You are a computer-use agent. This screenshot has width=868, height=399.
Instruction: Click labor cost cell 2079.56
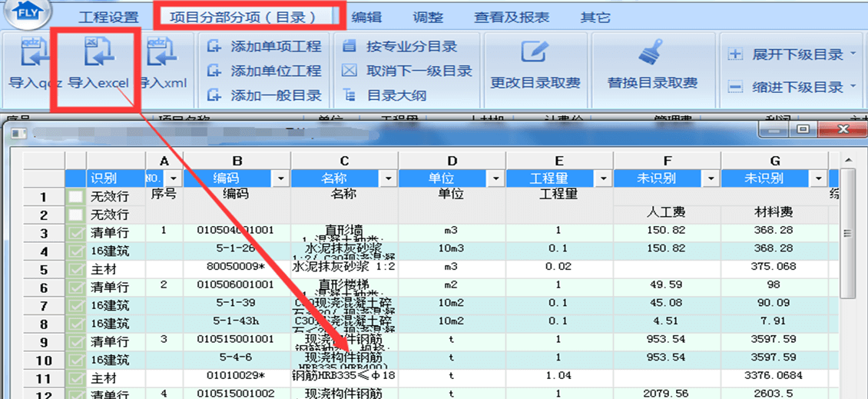click(667, 394)
